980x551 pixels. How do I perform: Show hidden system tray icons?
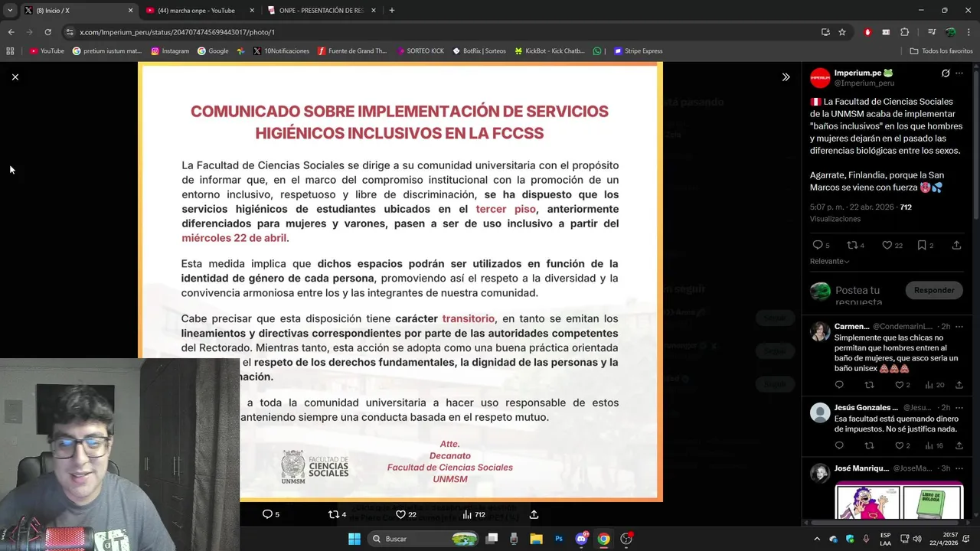point(817,539)
